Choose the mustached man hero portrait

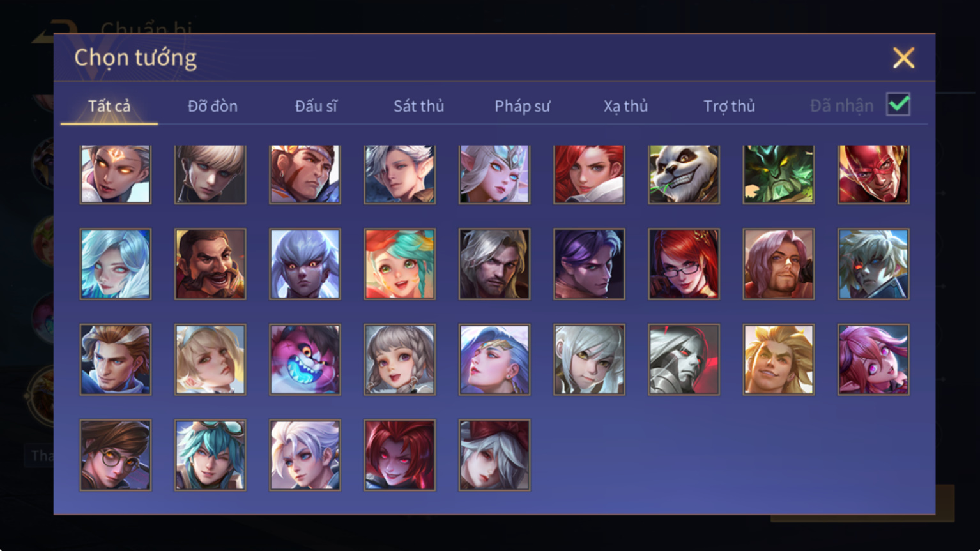pos(210,264)
